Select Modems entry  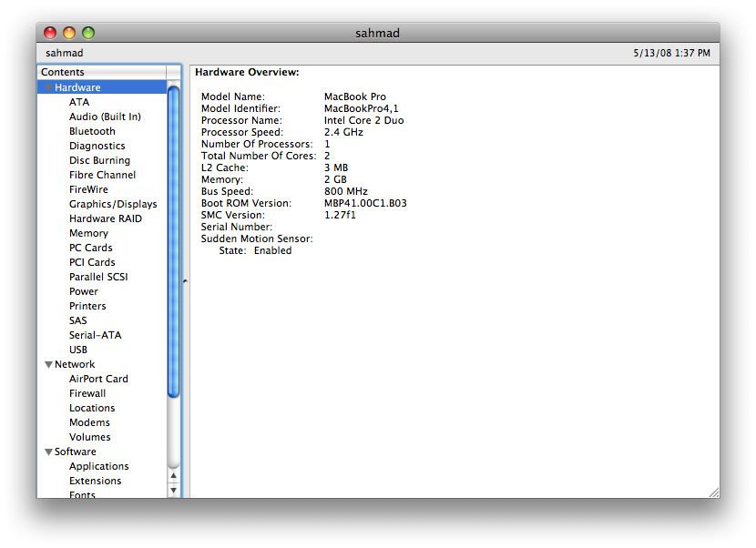click(x=89, y=422)
